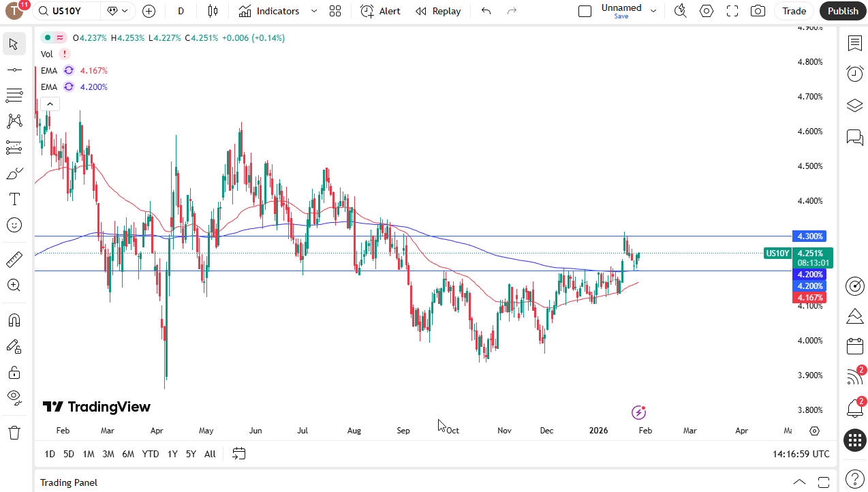Select the trend line drawing tool
The image size is (868, 492).
(14, 70)
